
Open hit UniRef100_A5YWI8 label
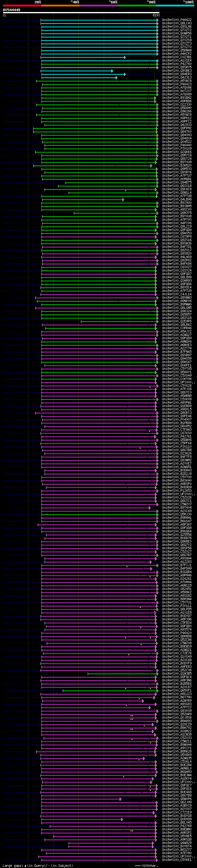177,81
